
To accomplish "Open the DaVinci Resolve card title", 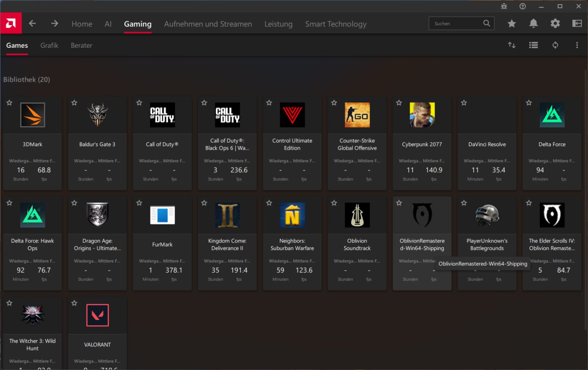I will point(487,144).
